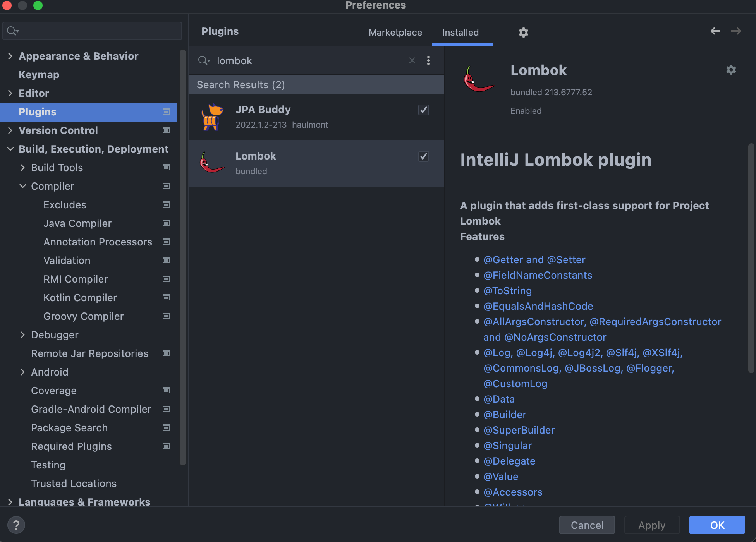Screen dimensions: 756x542
Task: Switch to the Marketplace tab
Action: [x=395, y=33]
